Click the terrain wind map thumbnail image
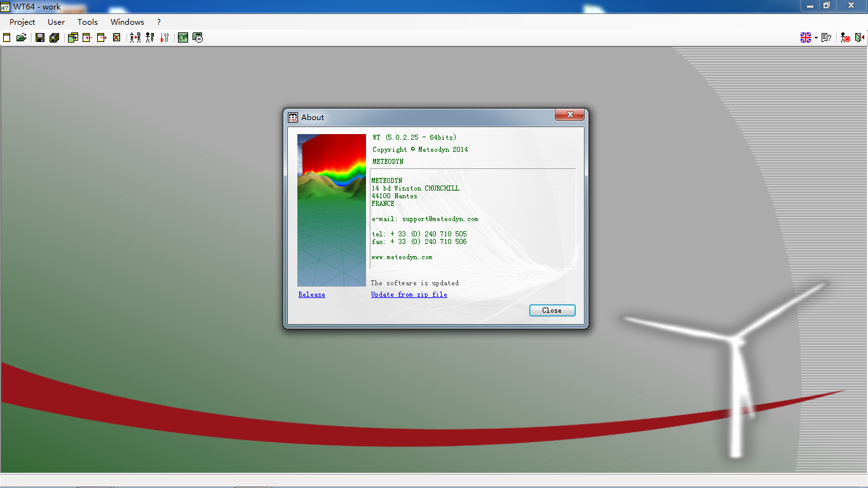This screenshot has height=488, width=868. pyautogui.click(x=332, y=210)
